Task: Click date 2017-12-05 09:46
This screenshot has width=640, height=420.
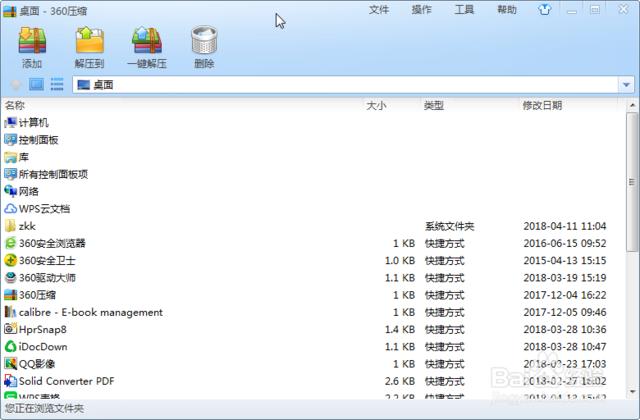Action: coord(565,312)
